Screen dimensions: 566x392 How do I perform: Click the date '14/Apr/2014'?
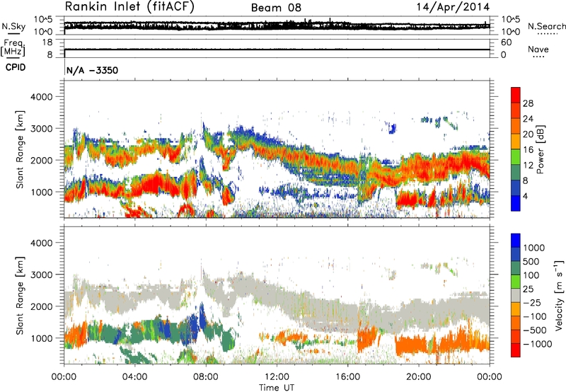pos(453,7)
